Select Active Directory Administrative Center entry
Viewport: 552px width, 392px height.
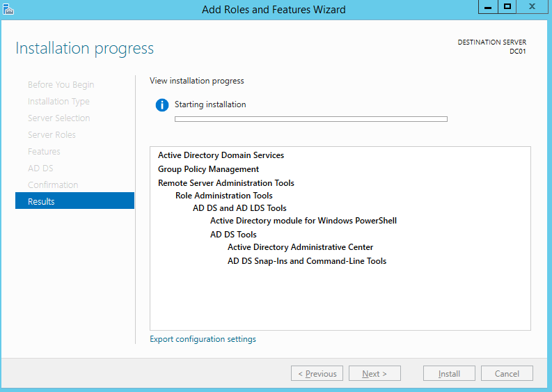point(300,247)
